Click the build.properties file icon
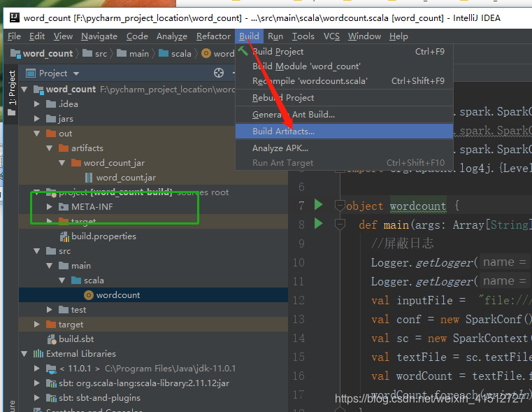Viewport: 532px width, 412px height. click(64, 236)
